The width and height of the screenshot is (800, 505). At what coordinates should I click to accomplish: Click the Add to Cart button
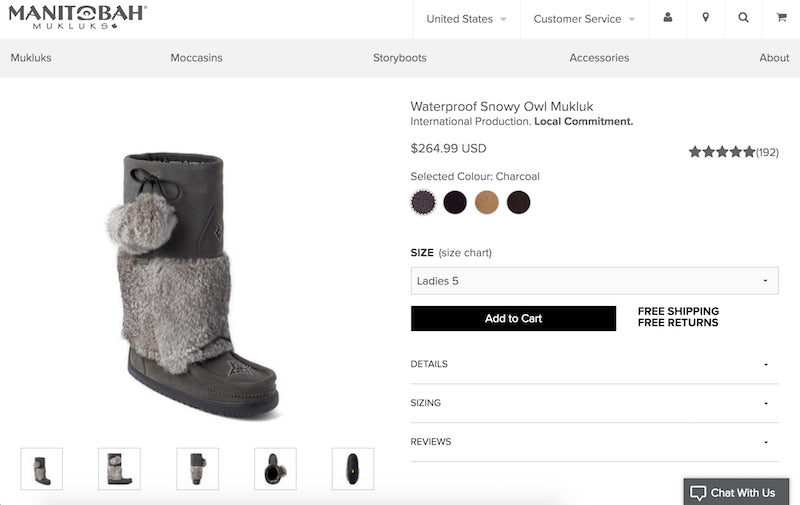click(x=513, y=319)
